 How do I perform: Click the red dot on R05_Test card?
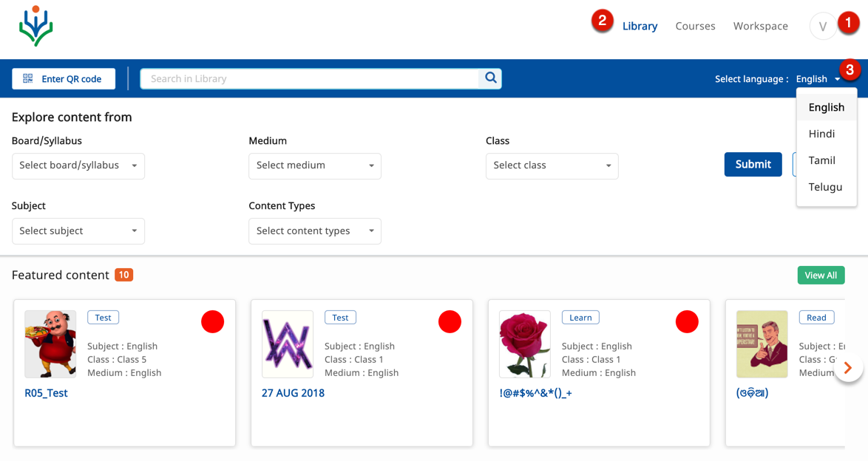tap(212, 322)
